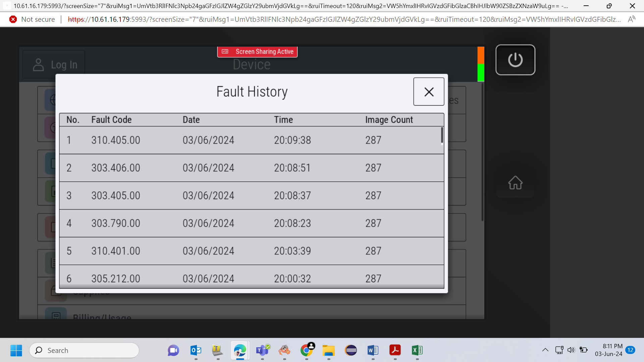Select fault row 310.405.00

click(252, 140)
